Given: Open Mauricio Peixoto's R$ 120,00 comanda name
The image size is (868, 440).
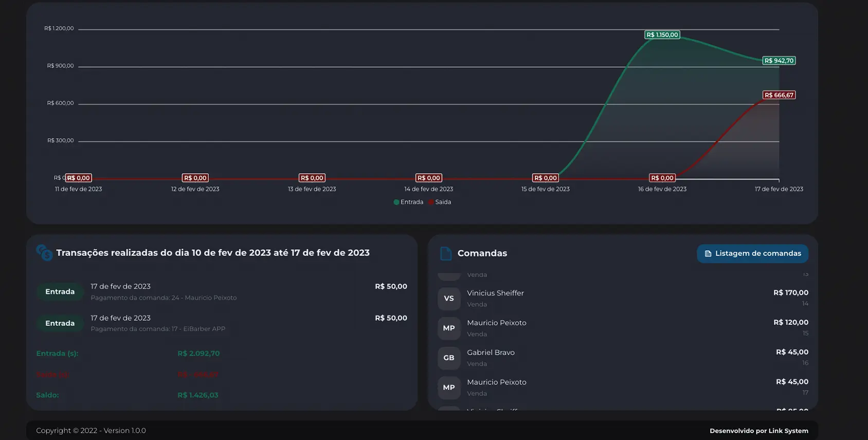Looking at the screenshot, I should pos(497,323).
